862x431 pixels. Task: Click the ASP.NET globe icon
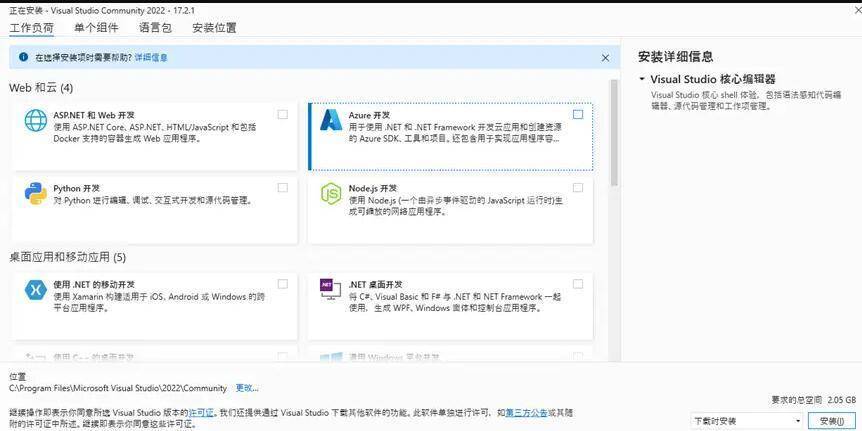point(36,120)
